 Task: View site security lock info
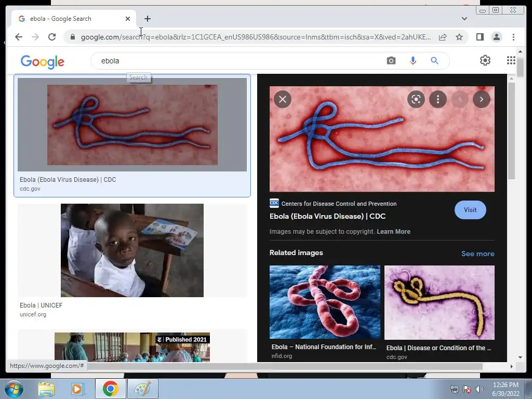point(73,37)
